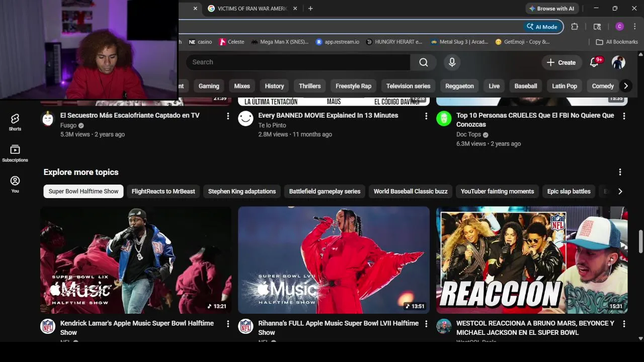Select the Comedy filter chip
The height and width of the screenshot is (362, 644).
tap(603, 86)
